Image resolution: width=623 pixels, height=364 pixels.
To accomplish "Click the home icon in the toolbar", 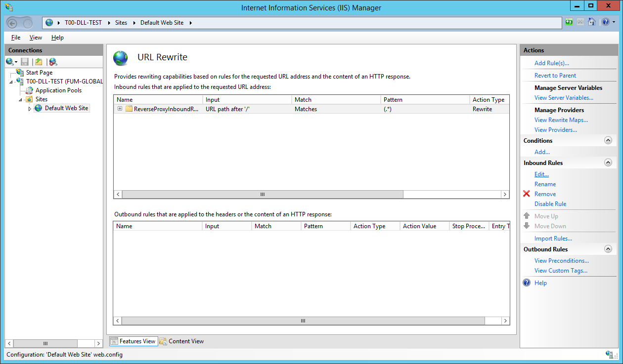I will pos(591,22).
